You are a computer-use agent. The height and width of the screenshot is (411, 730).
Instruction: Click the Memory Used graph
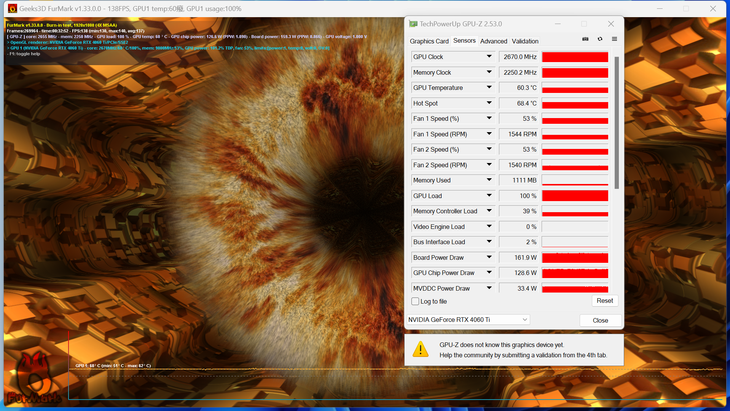coord(575,180)
